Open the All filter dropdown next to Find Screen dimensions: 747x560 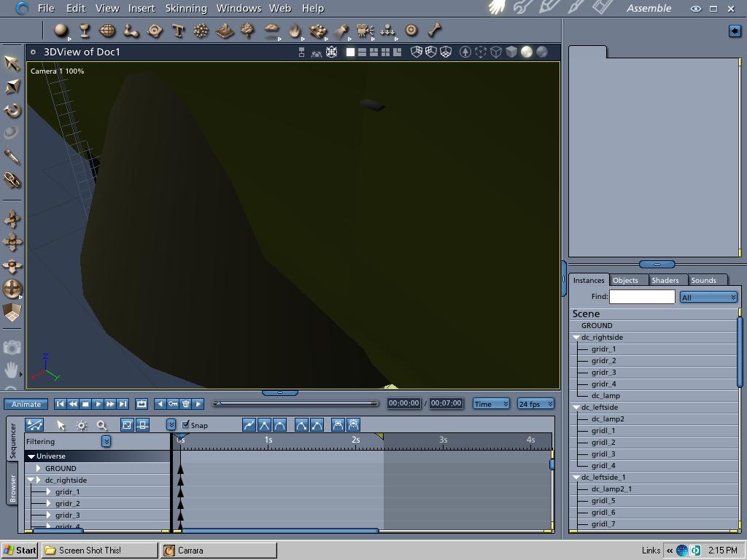(x=708, y=297)
